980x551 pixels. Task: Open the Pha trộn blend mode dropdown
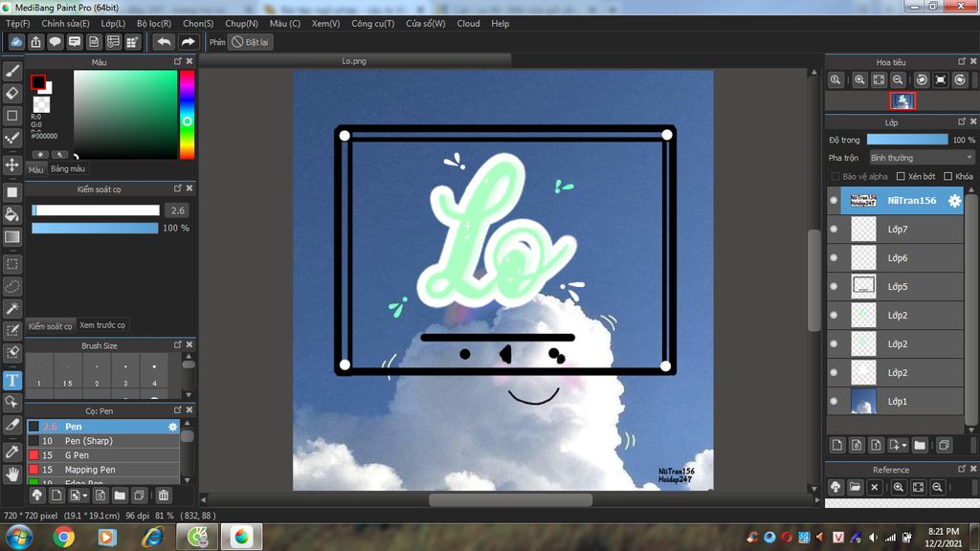pos(922,158)
